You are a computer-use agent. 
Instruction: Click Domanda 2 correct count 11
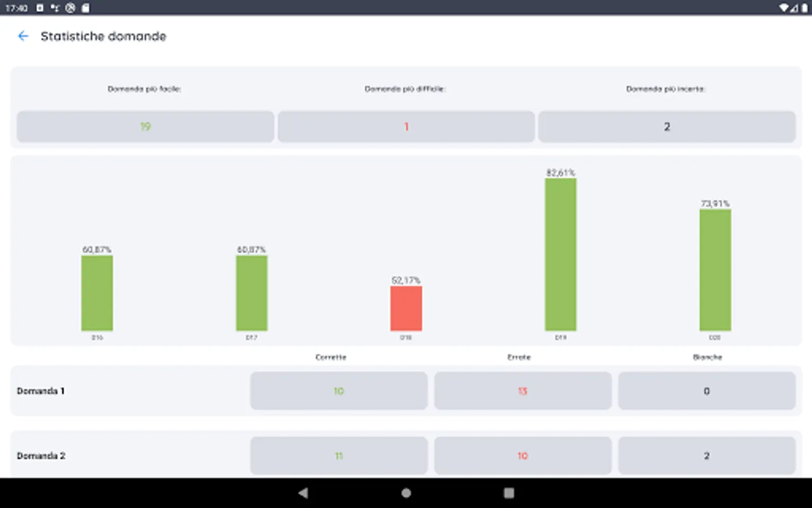pos(339,456)
